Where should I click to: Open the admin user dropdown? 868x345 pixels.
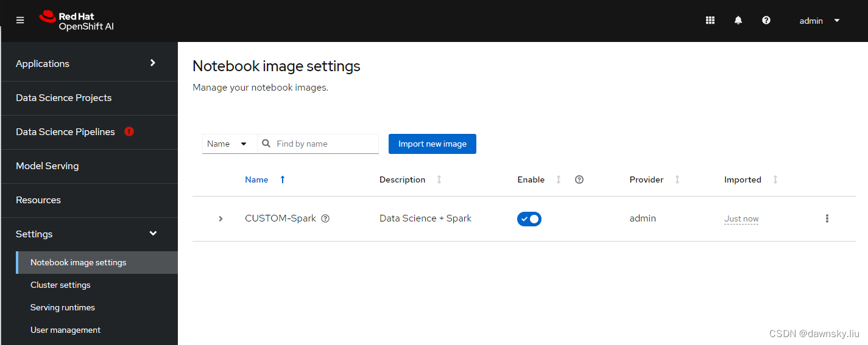(819, 21)
